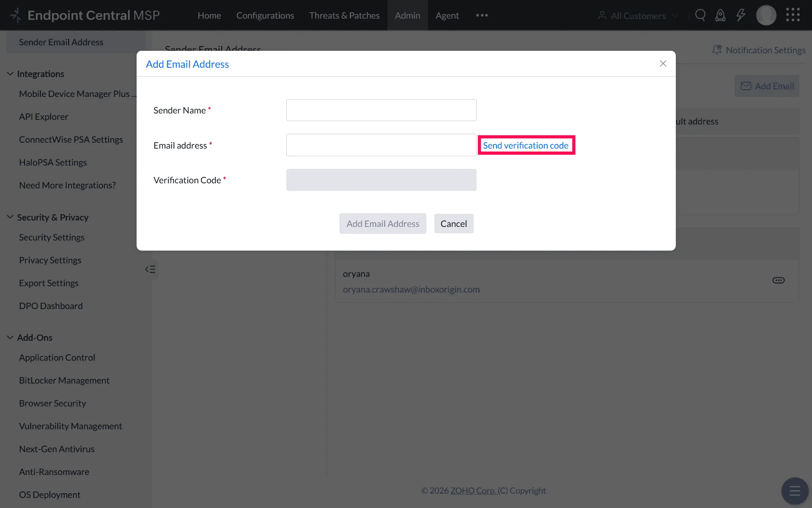This screenshot has width=812, height=508.
Task: Click the Add Email button
Action: (767, 86)
